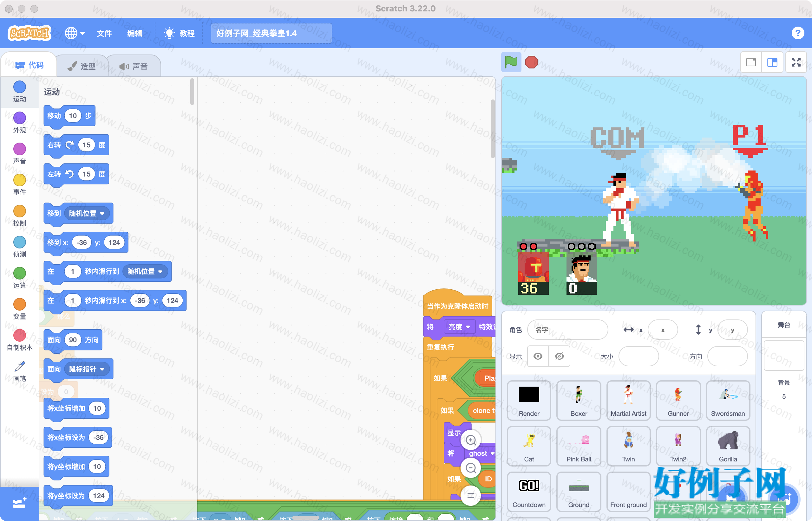
Task: Select the 运算 operators category
Action: point(19,278)
